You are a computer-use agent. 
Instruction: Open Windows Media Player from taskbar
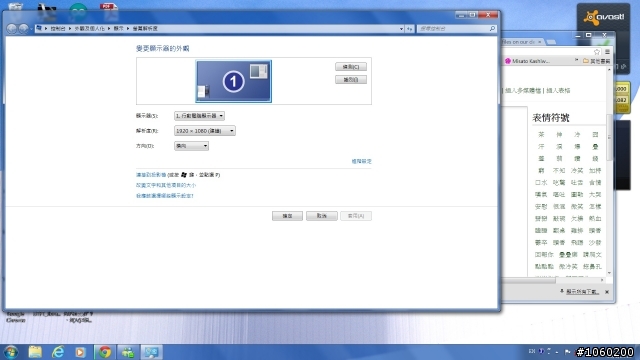coord(80,352)
